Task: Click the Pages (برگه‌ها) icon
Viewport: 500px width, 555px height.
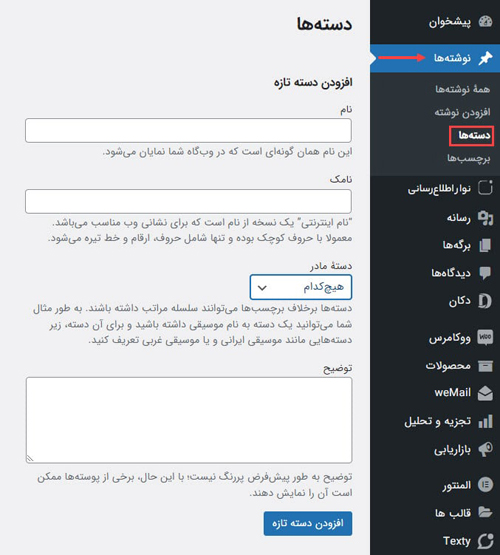Action: point(485,245)
